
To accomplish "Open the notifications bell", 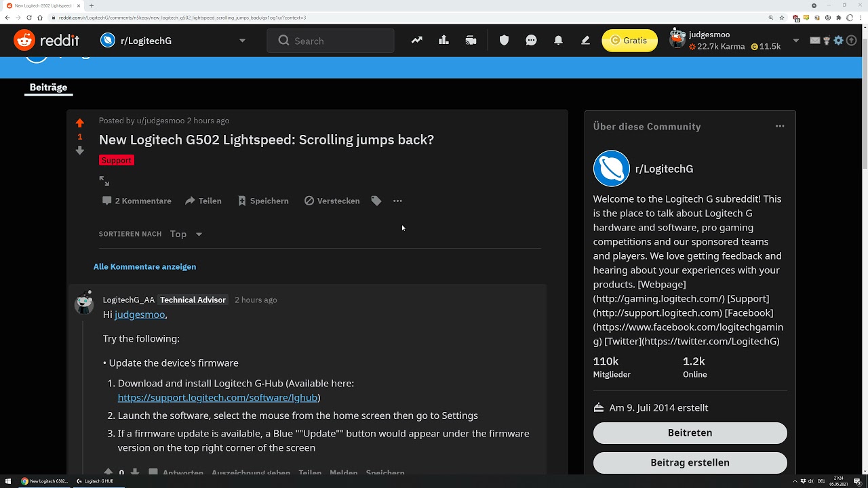I will click(558, 41).
